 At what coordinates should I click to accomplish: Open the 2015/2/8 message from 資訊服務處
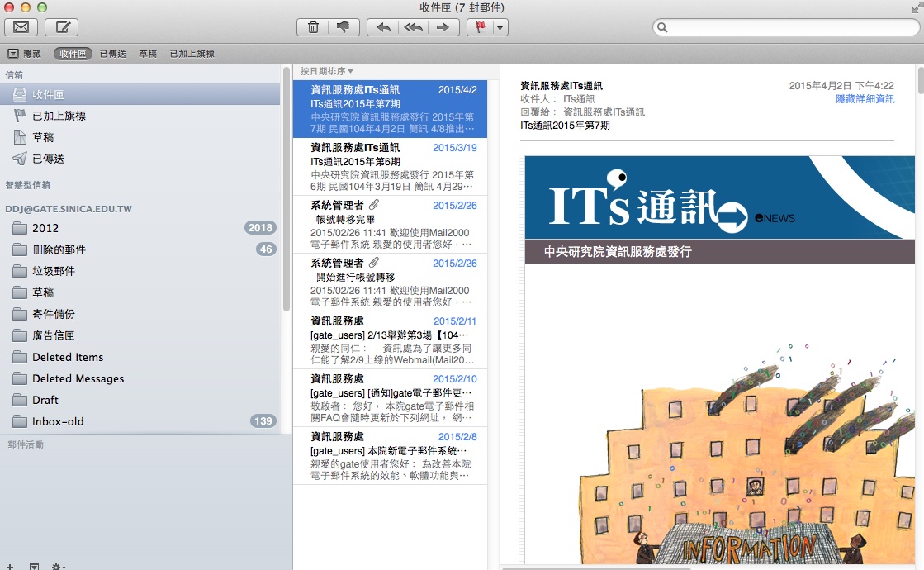[x=390, y=456]
